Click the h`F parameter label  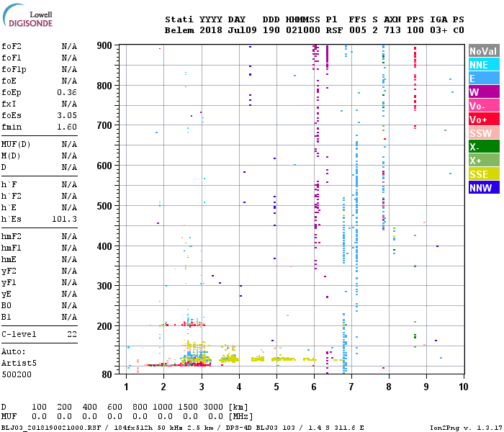pyautogui.click(x=9, y=184)
